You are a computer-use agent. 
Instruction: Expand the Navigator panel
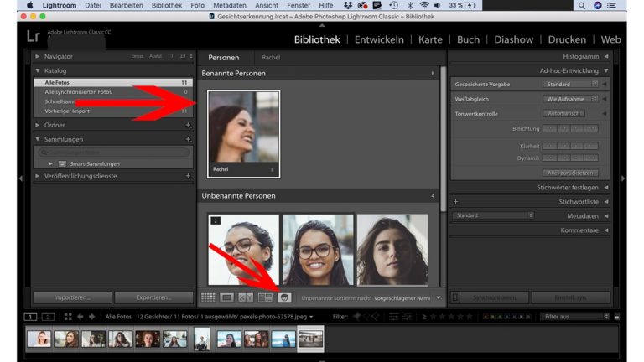(38, 56)
